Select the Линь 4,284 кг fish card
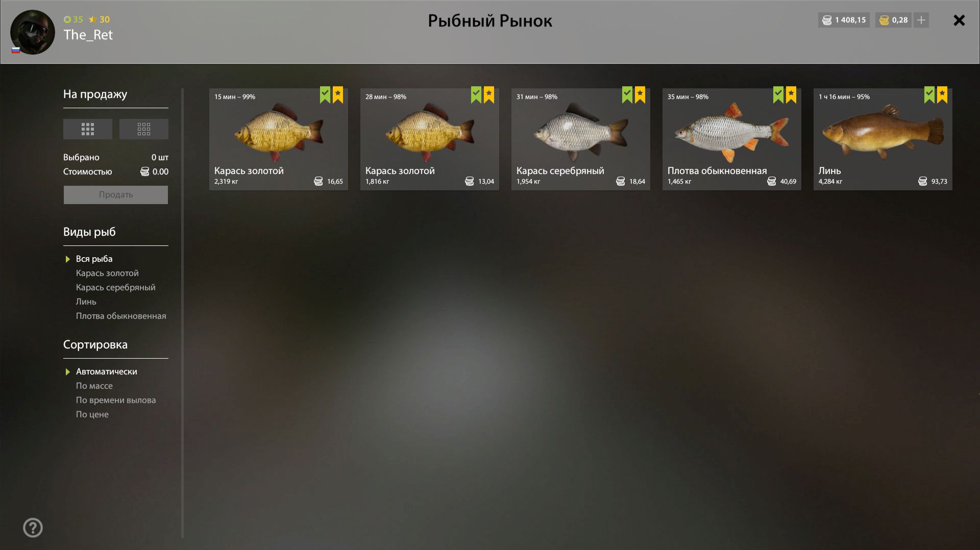980x550 pixels. pyautogui.click(x=883, y=139)
